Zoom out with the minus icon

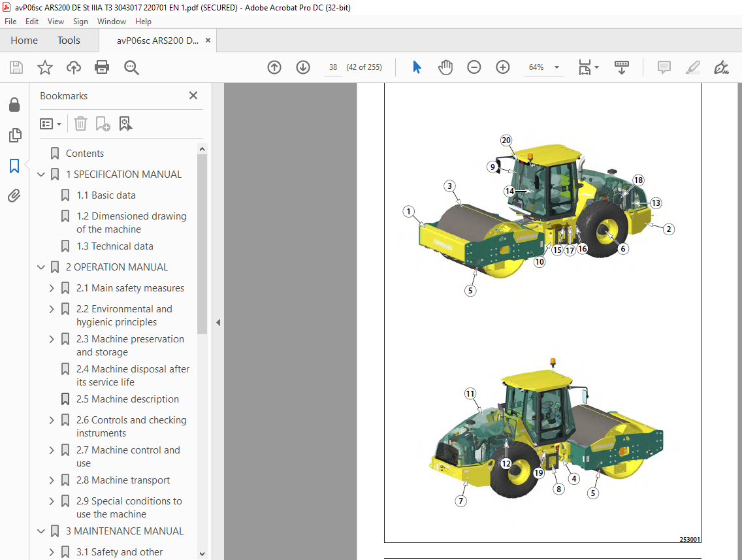click(x=474, y=67)
